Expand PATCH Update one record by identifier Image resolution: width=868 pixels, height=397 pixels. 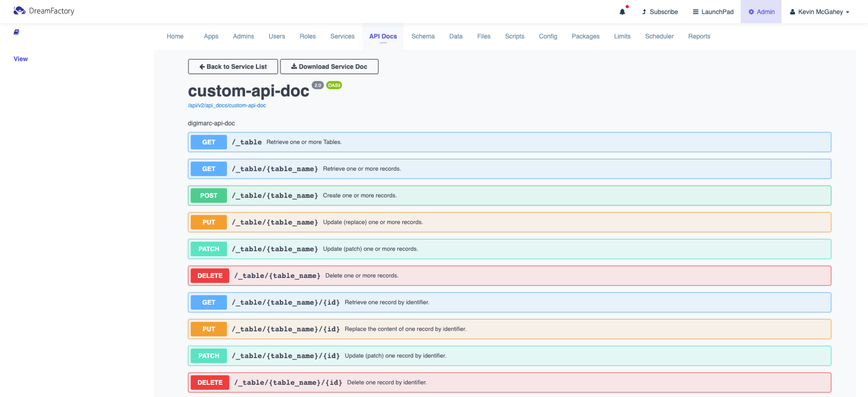click(x=509, y=356)
